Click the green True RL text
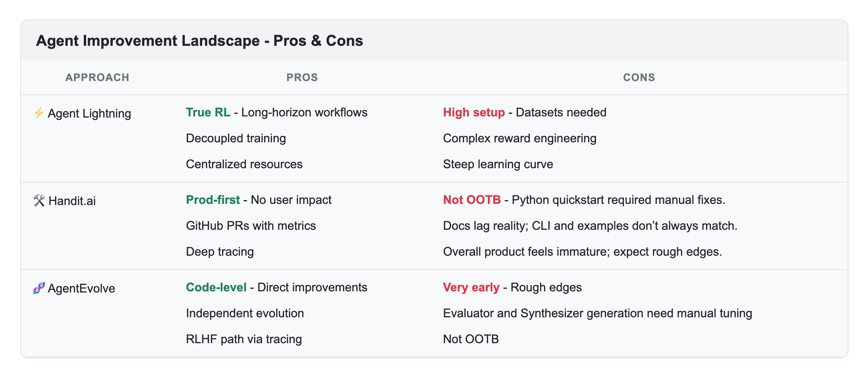This screenshot has height=383, width=868. [x=208, y=112]
